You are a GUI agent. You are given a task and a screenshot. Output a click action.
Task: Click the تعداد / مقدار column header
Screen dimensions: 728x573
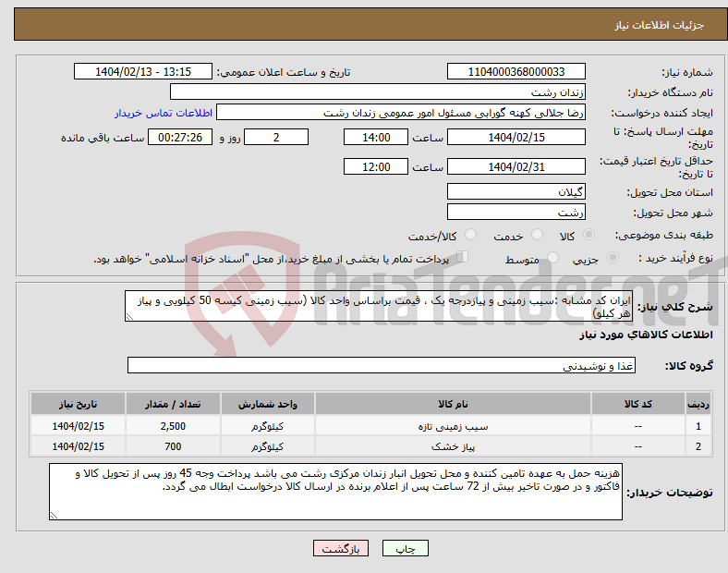(x=173, y=404)
